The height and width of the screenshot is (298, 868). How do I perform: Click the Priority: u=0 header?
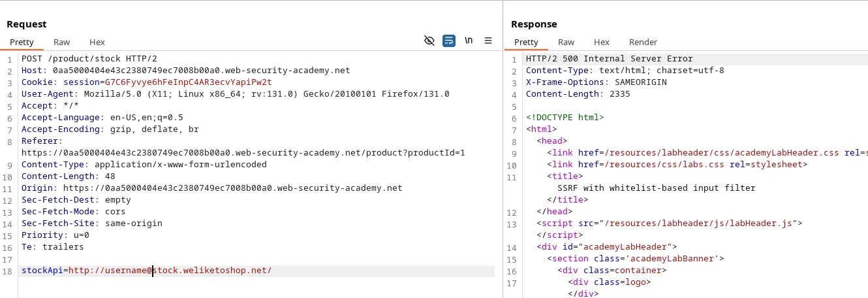click(x=55, y=235)
